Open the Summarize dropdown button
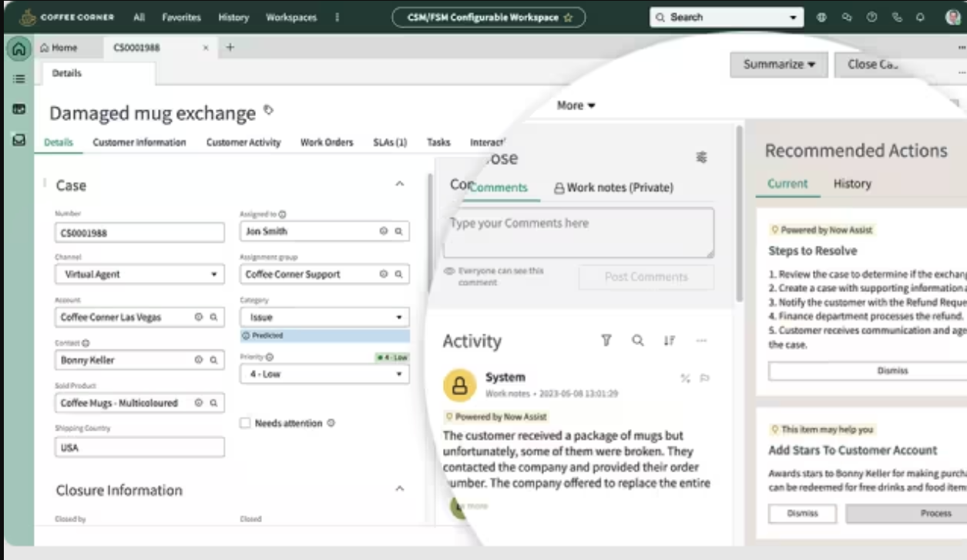 [x=779, y=65]
